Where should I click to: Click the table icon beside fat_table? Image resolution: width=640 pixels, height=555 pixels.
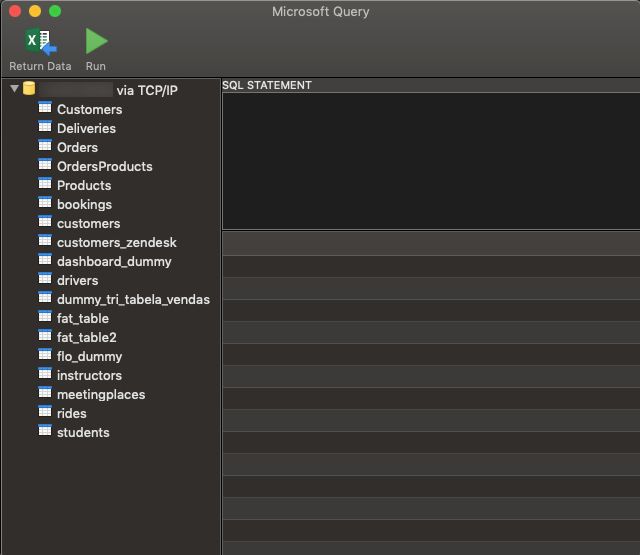[45, 316]
